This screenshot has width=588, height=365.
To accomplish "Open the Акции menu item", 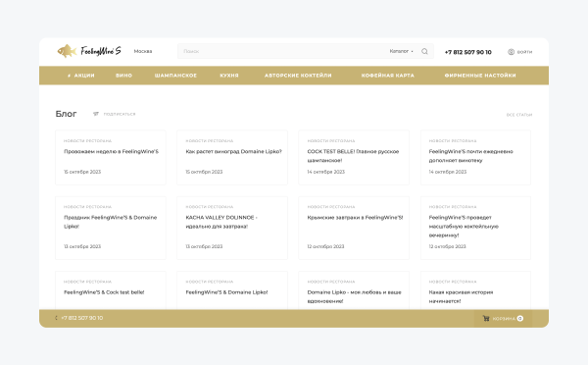I will tap(81, 76).
